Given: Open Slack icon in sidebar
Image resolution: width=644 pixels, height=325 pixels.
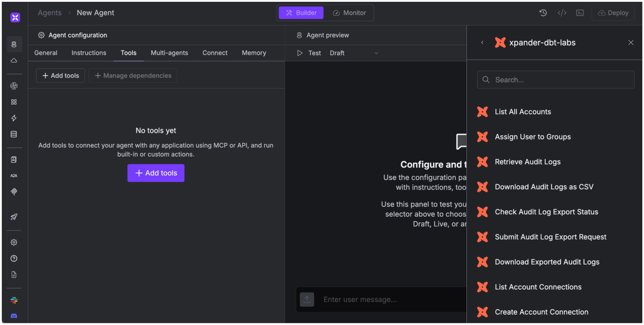Looking at the screenshot, I should pyautogui.click(x=14, y=300).
